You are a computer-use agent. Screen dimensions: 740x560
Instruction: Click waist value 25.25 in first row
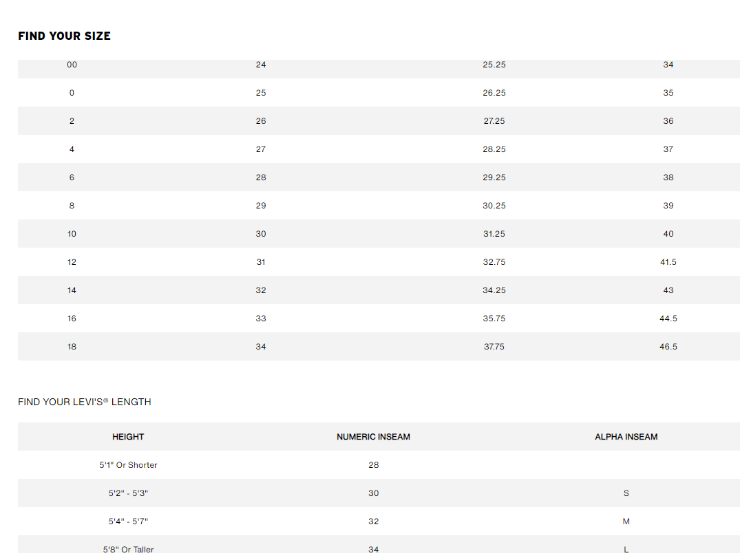tap(494, 65)
